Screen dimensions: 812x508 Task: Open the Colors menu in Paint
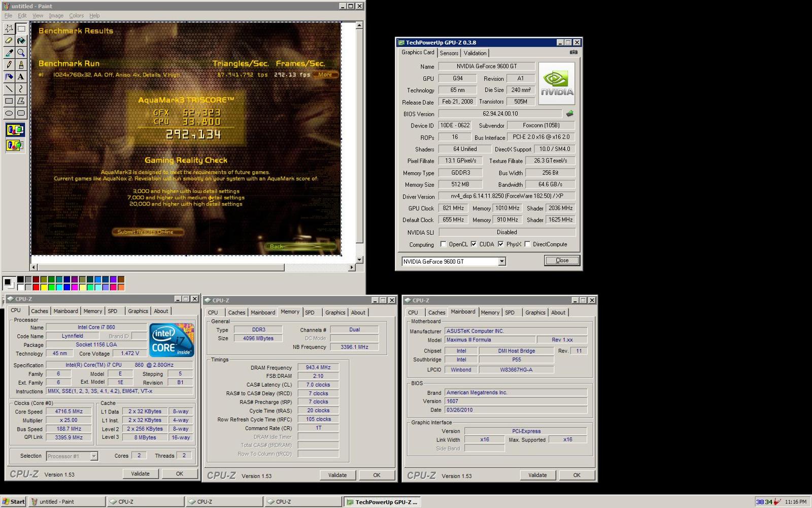(77, 16)
